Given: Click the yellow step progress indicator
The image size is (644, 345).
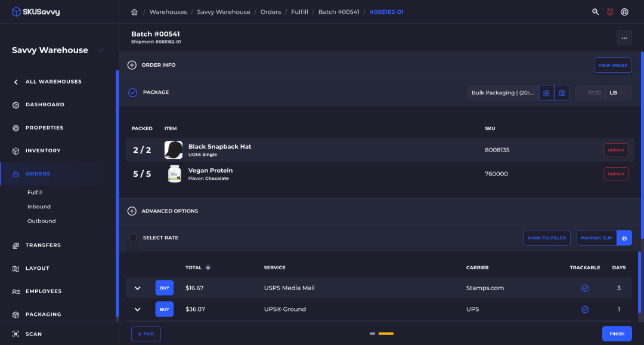Looking at the screenshot, I should (x=386, y=334).
